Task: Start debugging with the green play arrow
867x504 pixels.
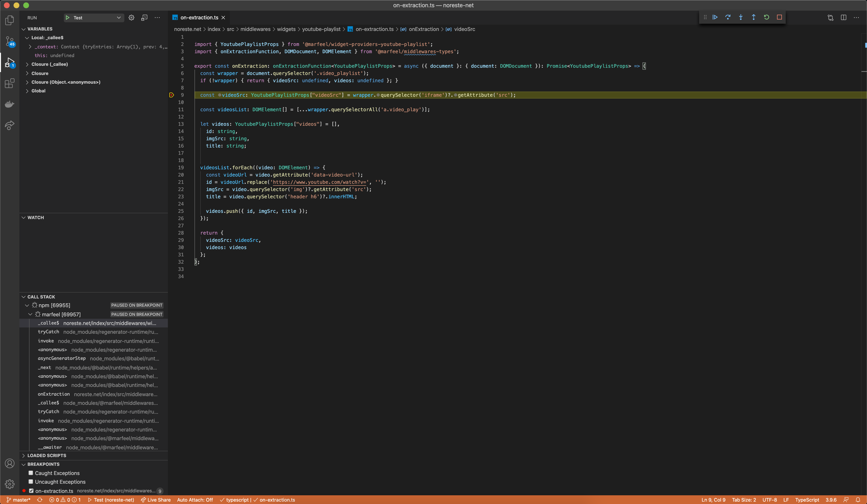Action: 67,18
